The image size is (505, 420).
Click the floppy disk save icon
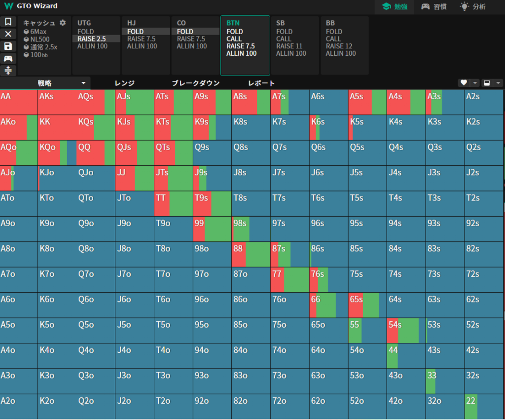coord(8,46)
